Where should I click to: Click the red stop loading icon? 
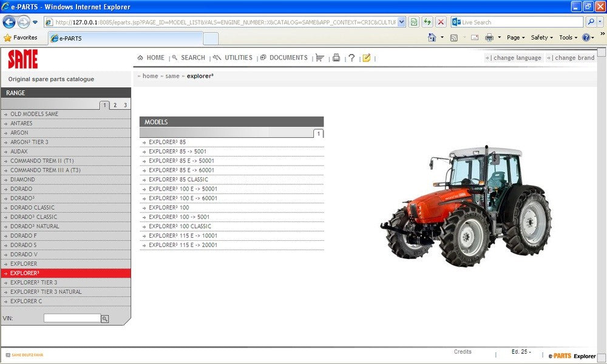point(441,22)
